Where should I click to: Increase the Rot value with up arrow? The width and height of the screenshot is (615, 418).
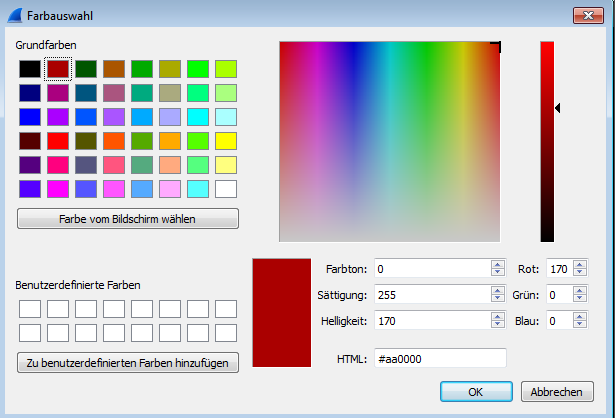tap(578, 265)
